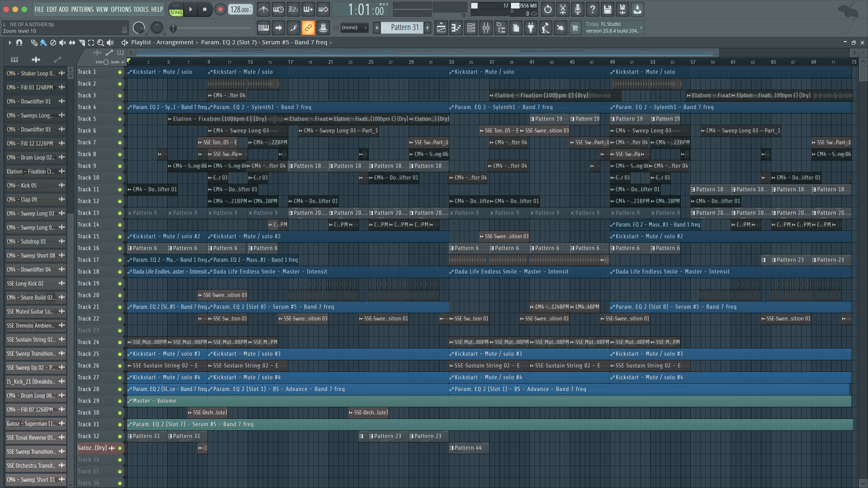Image resolution: width=868 pixels, height=488 pixels.
Task: Open the plugin picker plug icon
Action: click(x=531, y=28)
